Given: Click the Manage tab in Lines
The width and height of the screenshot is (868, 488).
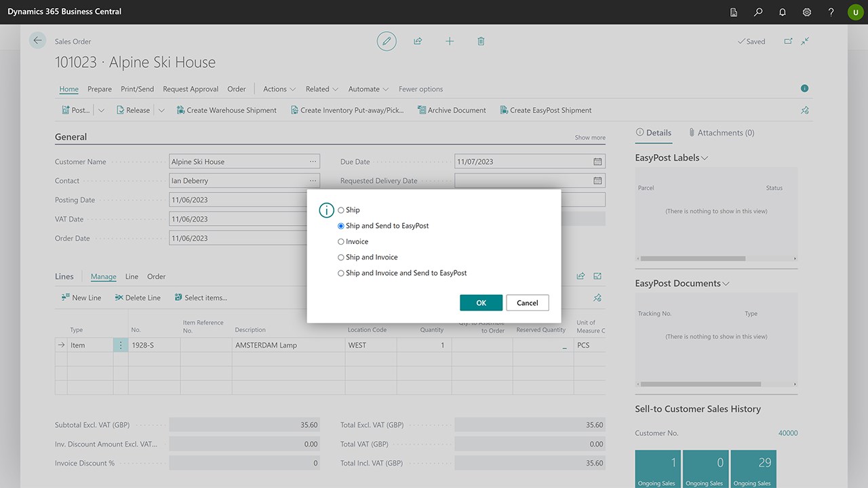Looking at the screenshot, I should click(104, 277).
